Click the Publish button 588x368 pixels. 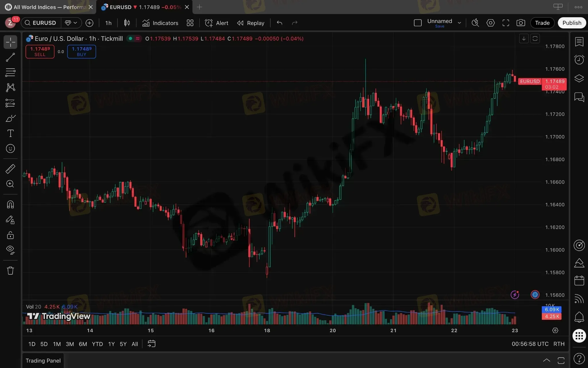point(572,23)
